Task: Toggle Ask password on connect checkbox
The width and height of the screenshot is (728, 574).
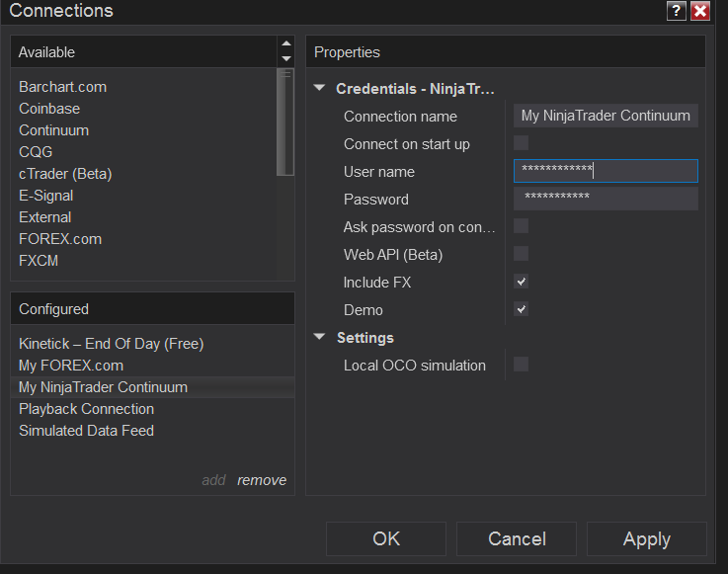Action: point(521,226)
